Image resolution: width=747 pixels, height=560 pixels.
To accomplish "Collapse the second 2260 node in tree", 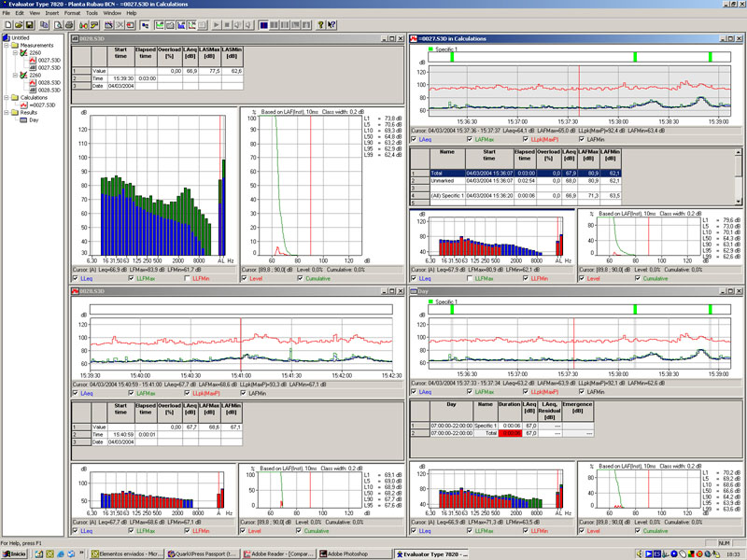I will click(15, 76).
